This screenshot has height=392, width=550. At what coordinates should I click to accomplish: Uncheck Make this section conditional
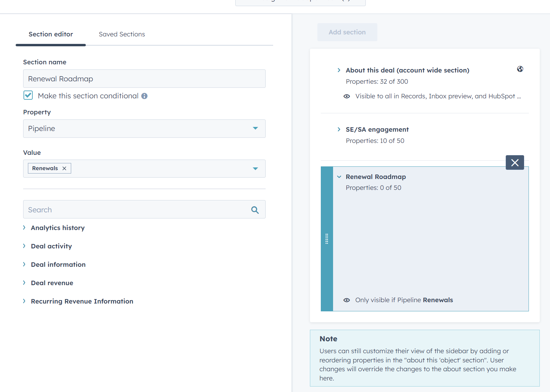[x=28, y=96]
